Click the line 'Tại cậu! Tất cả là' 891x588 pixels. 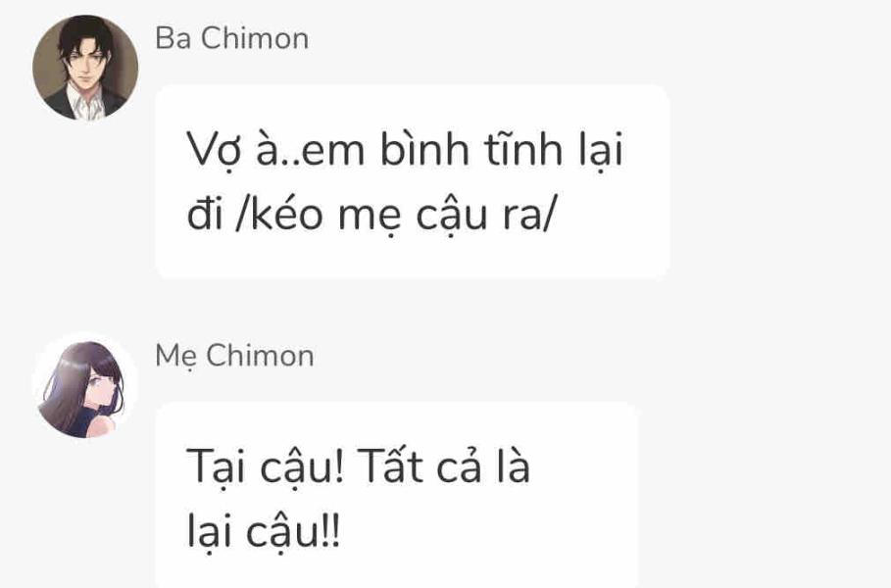[358, 467]
